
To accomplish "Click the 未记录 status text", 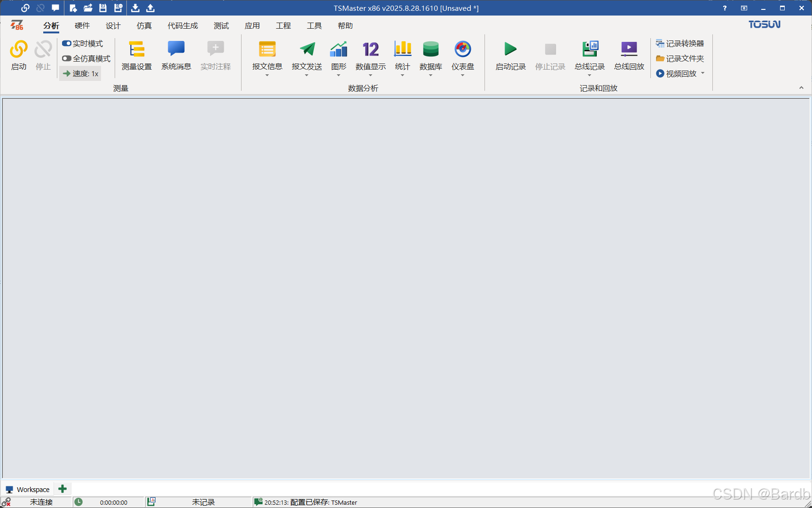I will [203, 502].
